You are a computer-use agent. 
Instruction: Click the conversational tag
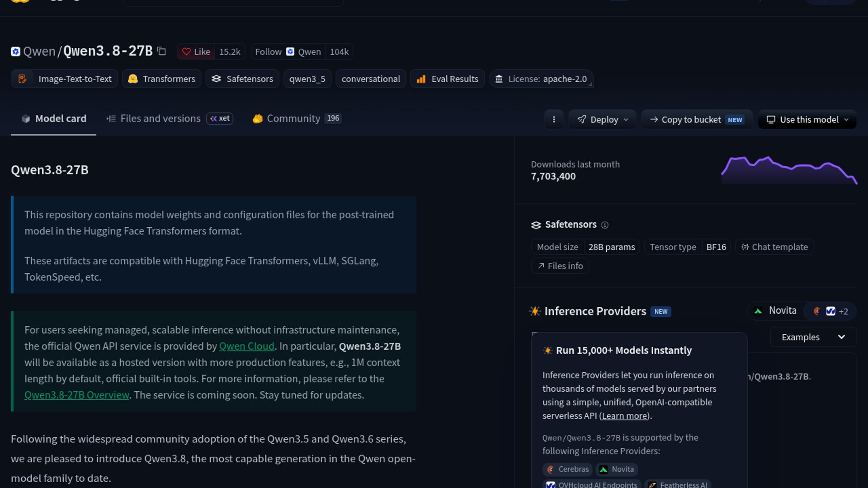pyautogui.click(x=371, y=79)
